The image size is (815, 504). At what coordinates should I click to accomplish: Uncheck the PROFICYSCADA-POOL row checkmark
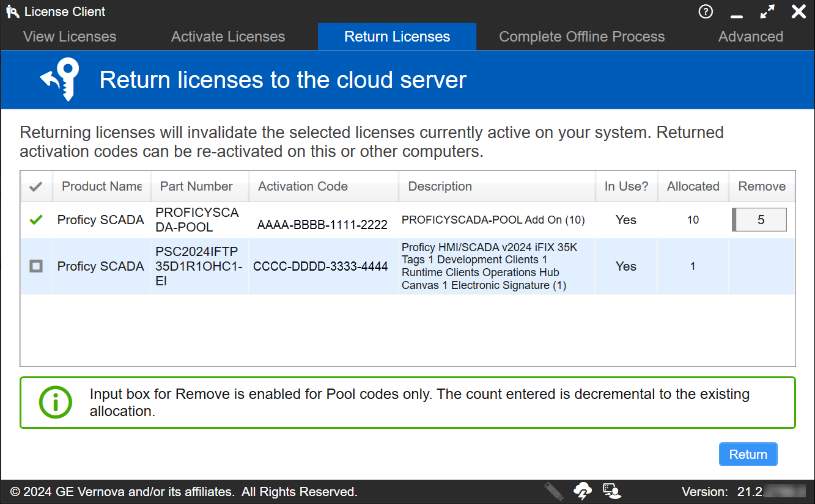point(36,220)
